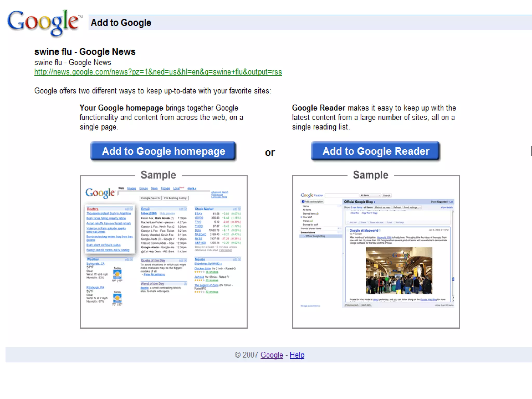Click the Movies section star ratings in sample
Viewport: 532px width, 399px height.
click(199, 272)
